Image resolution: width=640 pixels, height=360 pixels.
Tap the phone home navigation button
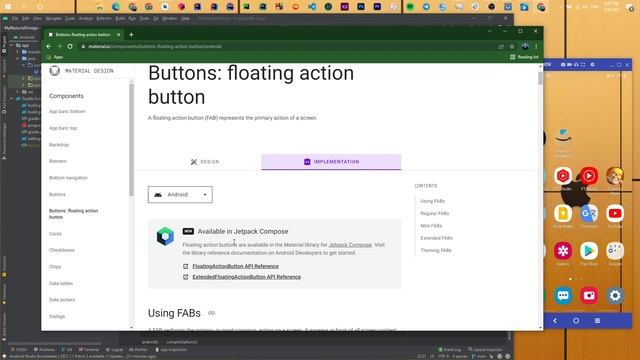pyautogui.click(x=576, y=321)
